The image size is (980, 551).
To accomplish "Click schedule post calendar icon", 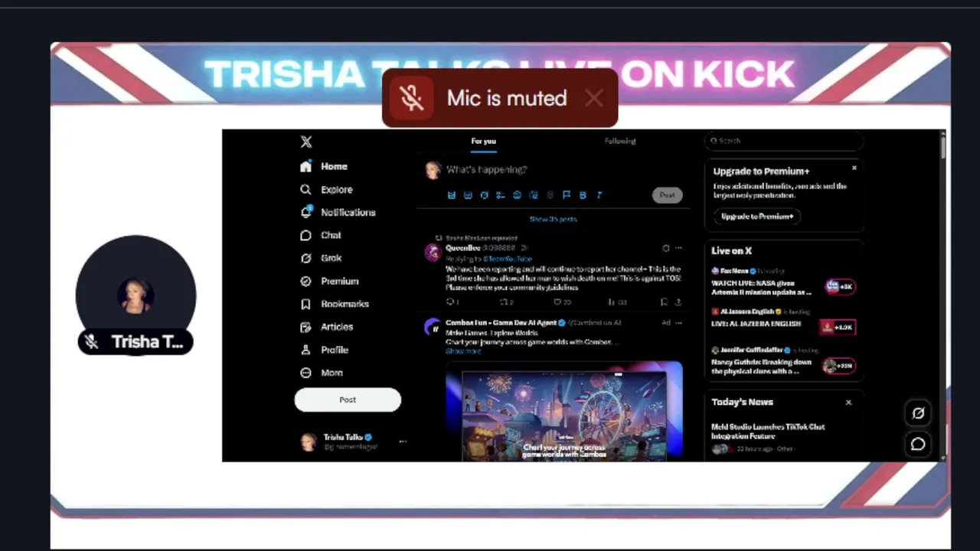I will click(x=534, y=195).
